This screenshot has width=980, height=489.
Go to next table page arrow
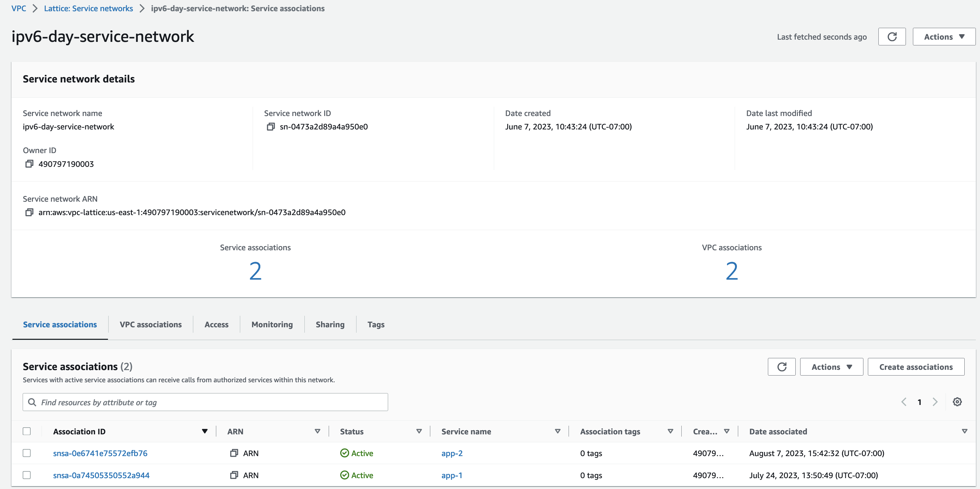[935, 402]
